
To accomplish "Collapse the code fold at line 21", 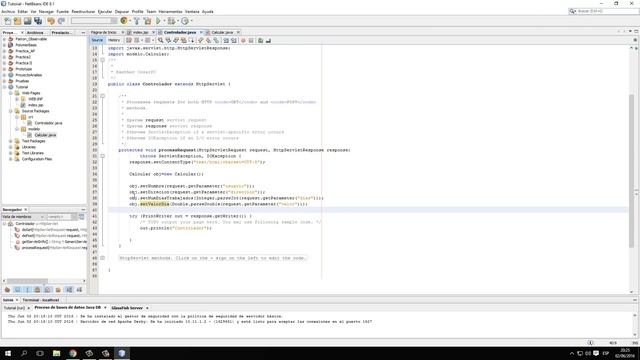I will (x=102, y=96).
